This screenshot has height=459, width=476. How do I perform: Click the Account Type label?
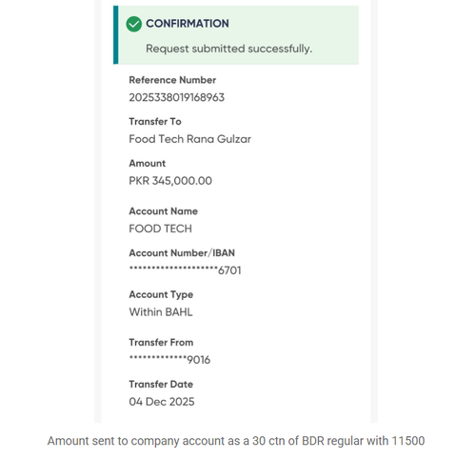point(161,295)
